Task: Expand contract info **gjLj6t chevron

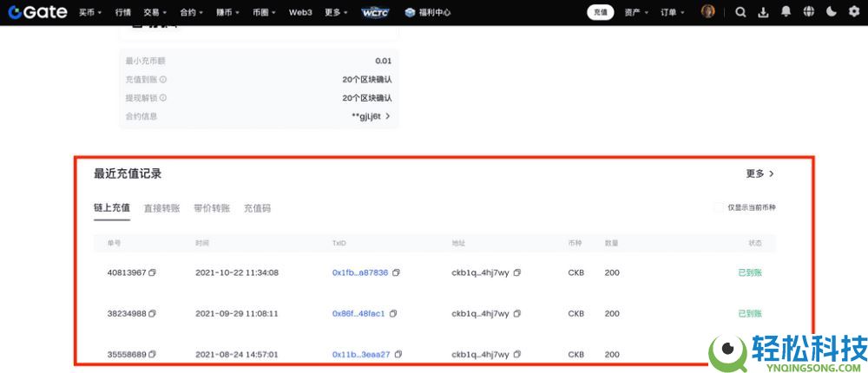Action: pos(388,116)
